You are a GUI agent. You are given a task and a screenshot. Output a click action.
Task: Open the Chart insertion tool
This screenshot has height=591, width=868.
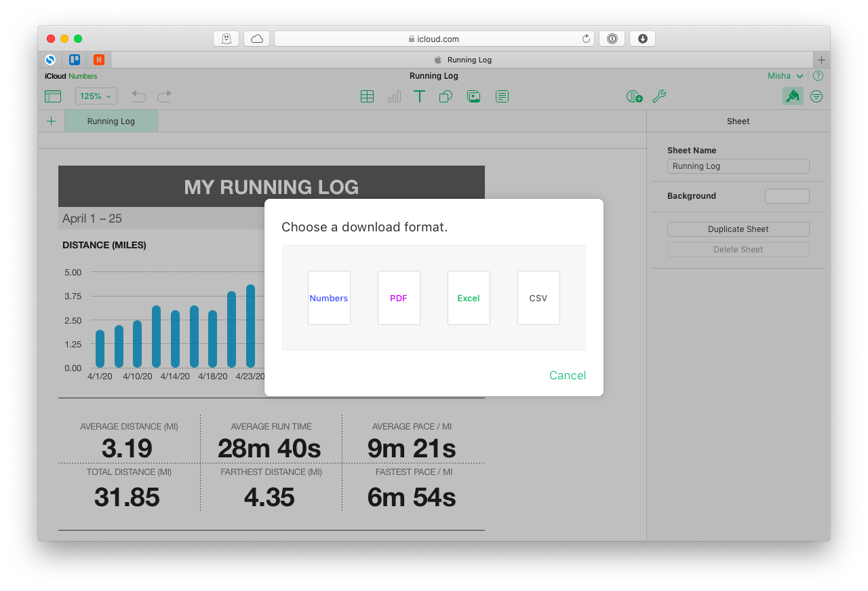pyautogui.click(x=394, y=96)
